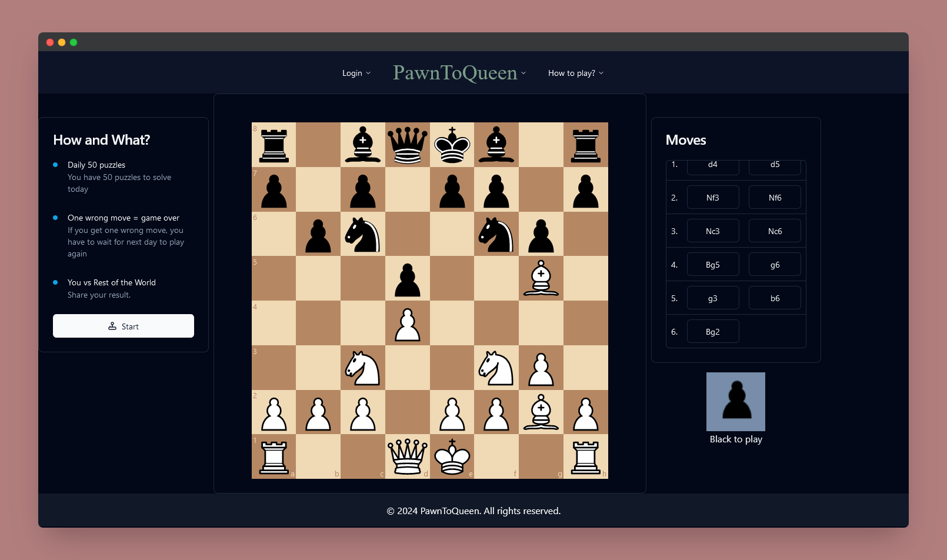The image size is (947, 560).
Task: Click the black king on e8
Action: [x=452, y=145]
